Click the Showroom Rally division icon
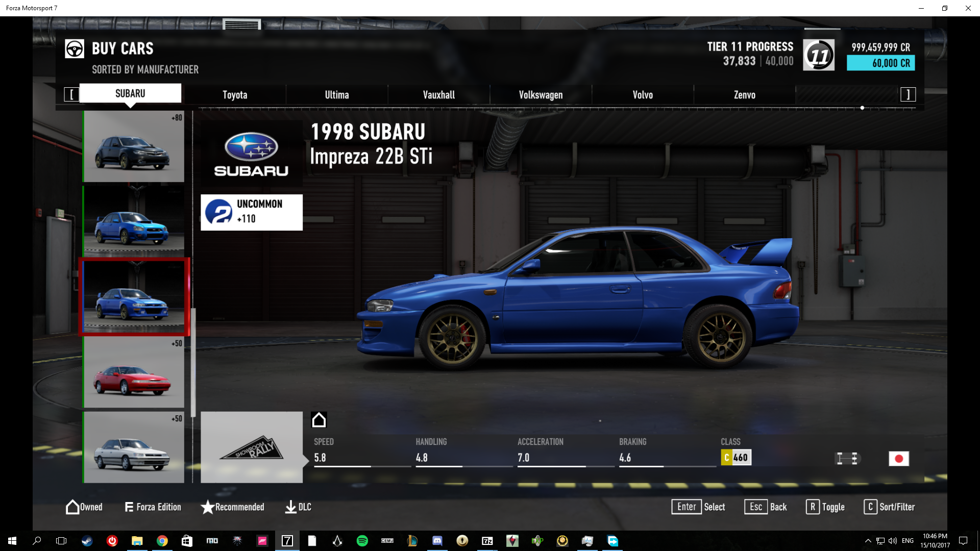Image resolution: width=980 pixels, height=551 pixels. (251, 447)
